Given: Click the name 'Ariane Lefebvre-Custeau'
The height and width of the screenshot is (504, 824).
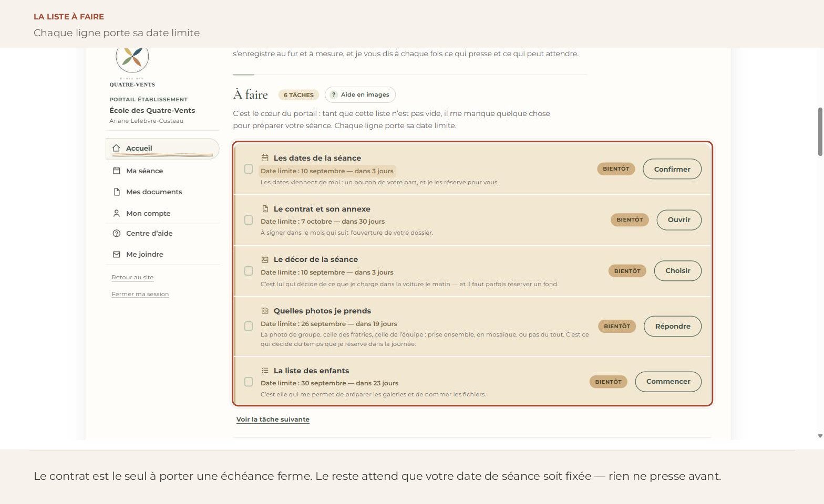Looking at the screenshot, I should click(x=147, y=121).
